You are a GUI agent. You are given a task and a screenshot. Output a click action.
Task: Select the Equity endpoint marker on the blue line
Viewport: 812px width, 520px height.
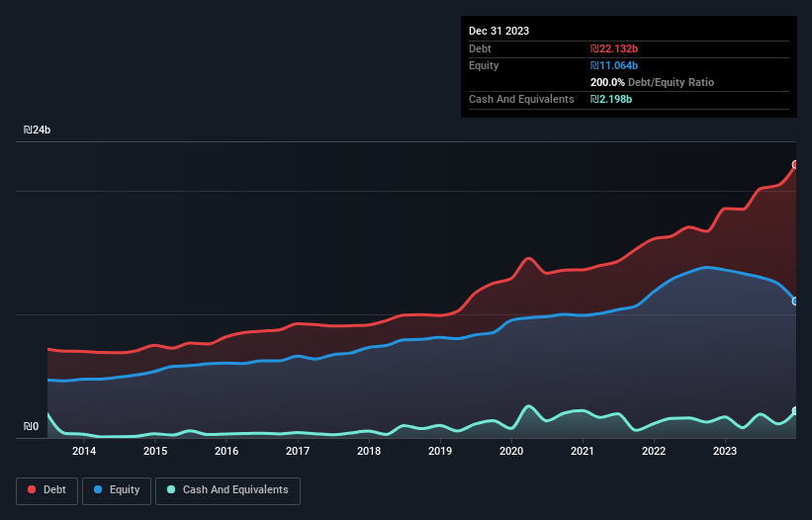795,302
